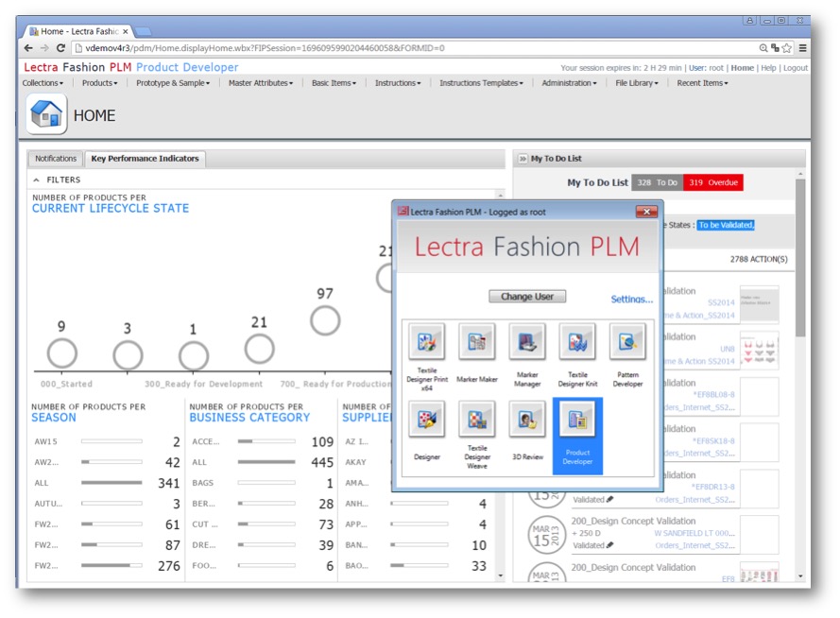Open the UN8 product thumbnail
The height and width of the screenshot is (618, 840).
(x=759, y=351)
